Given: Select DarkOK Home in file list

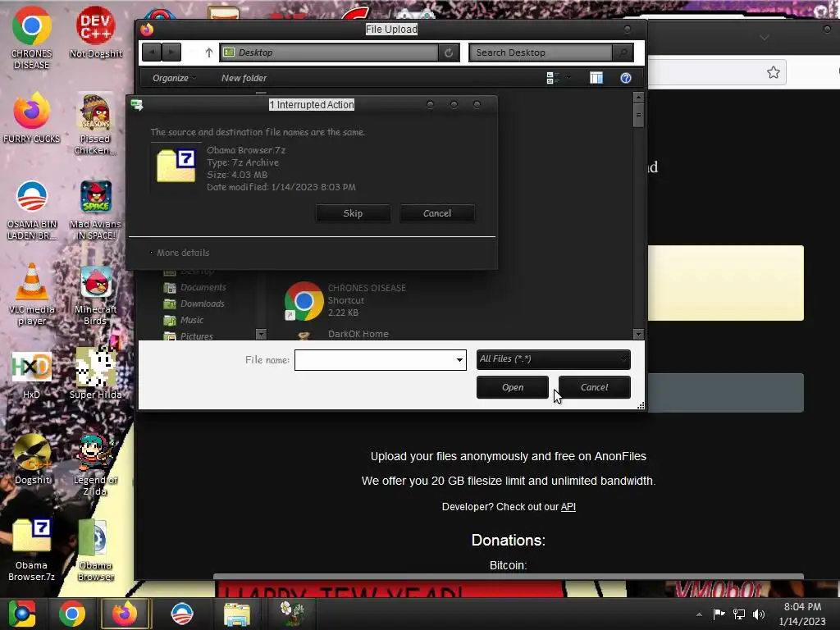Looking at the screenshot, I should 358,335.
